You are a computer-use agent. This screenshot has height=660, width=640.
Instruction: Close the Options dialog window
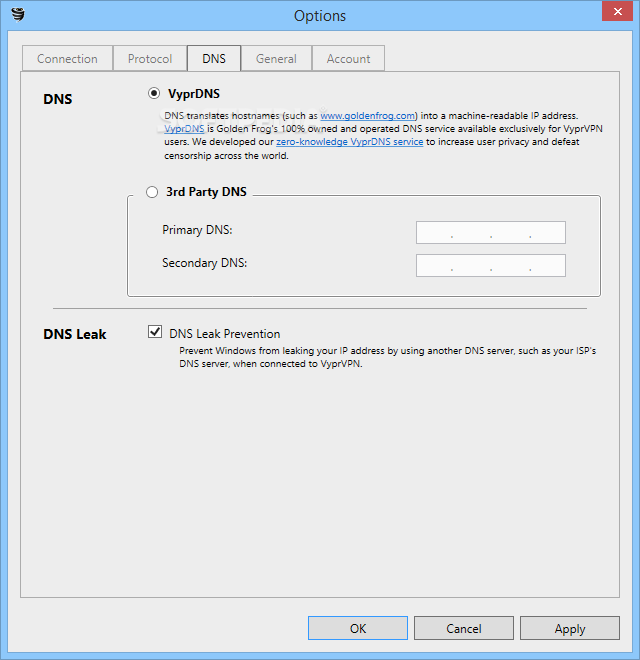(x=617, y=11)
